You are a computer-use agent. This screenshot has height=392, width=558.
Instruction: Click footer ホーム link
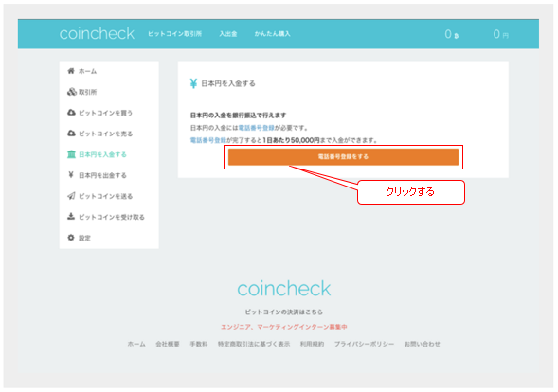[136, 344]
